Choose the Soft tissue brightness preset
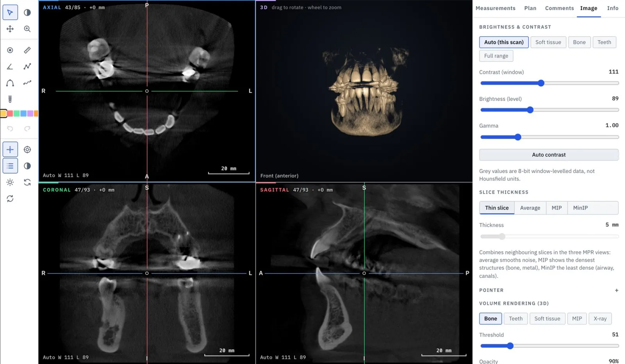The width and height of the screenshot is (625, 364). 548,42
